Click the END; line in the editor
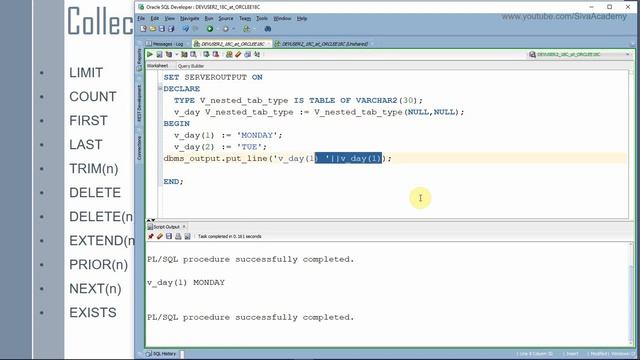 click(173, 181)
